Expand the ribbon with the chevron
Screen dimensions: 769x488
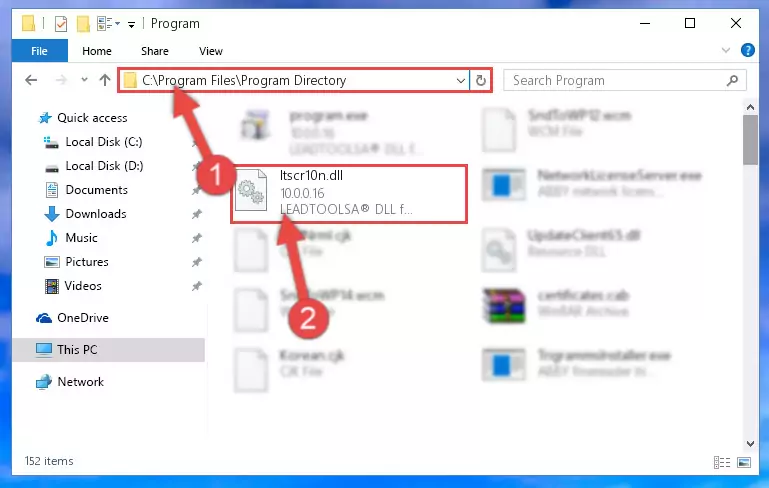[x=726, y=50]
